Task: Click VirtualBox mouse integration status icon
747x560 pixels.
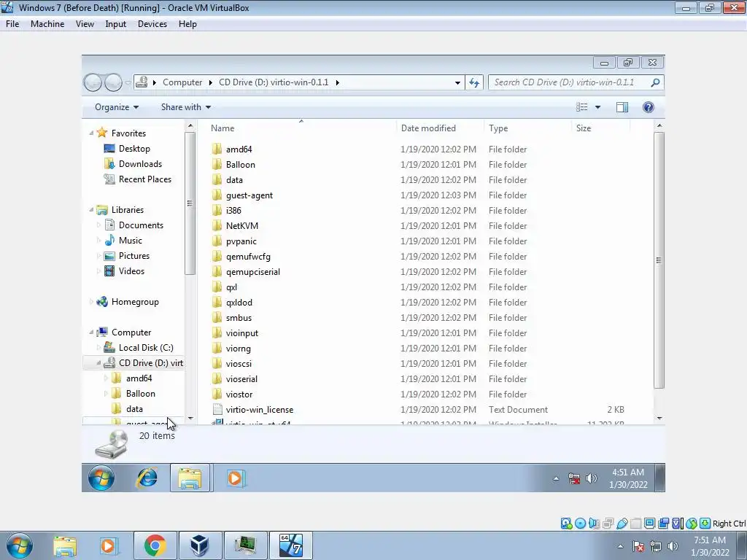Action: point(692,524)
